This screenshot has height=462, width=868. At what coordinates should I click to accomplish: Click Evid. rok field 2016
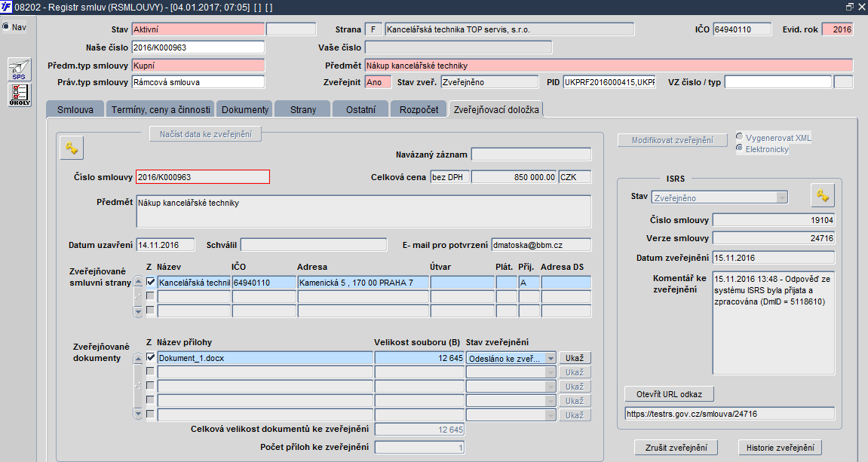pos(838,29)
